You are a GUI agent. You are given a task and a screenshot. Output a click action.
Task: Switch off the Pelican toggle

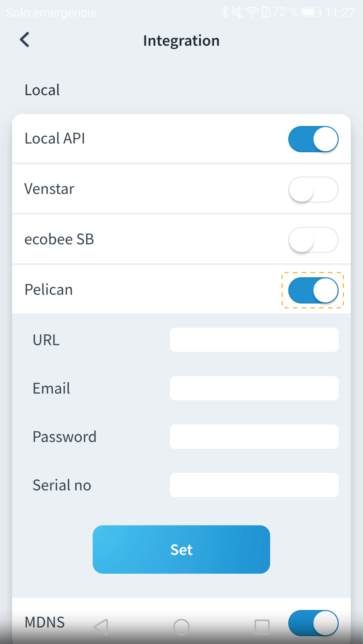pos(313,290)
